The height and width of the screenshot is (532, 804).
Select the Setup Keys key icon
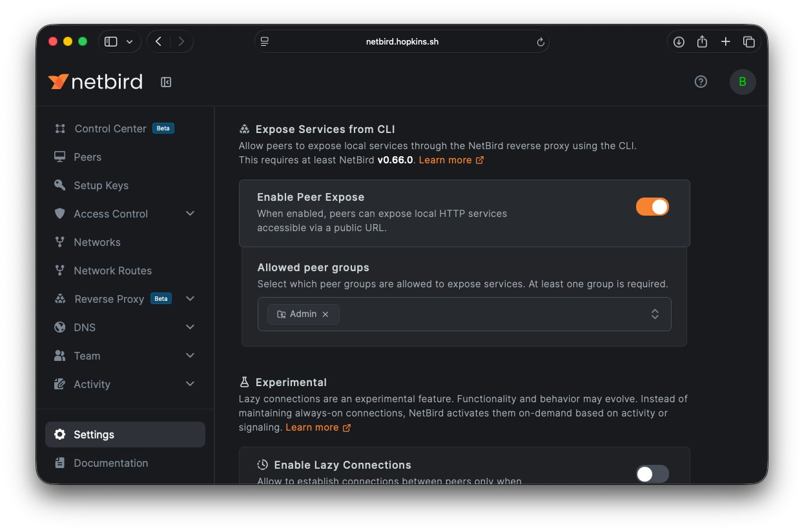point(59,185)
